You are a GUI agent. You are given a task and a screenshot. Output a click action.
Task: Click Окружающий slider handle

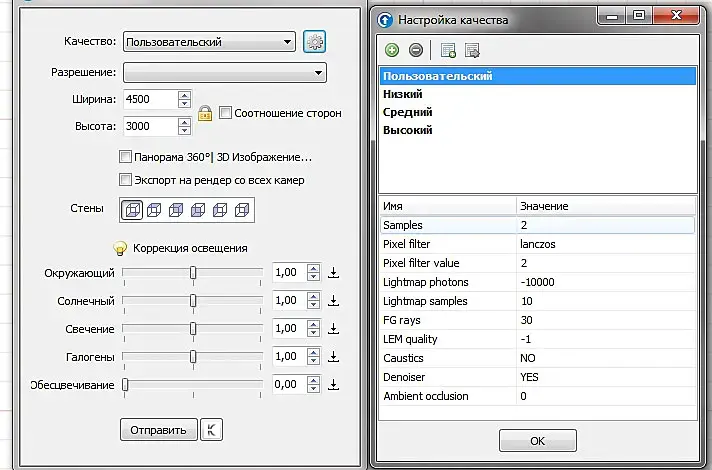tap(193, 272)
